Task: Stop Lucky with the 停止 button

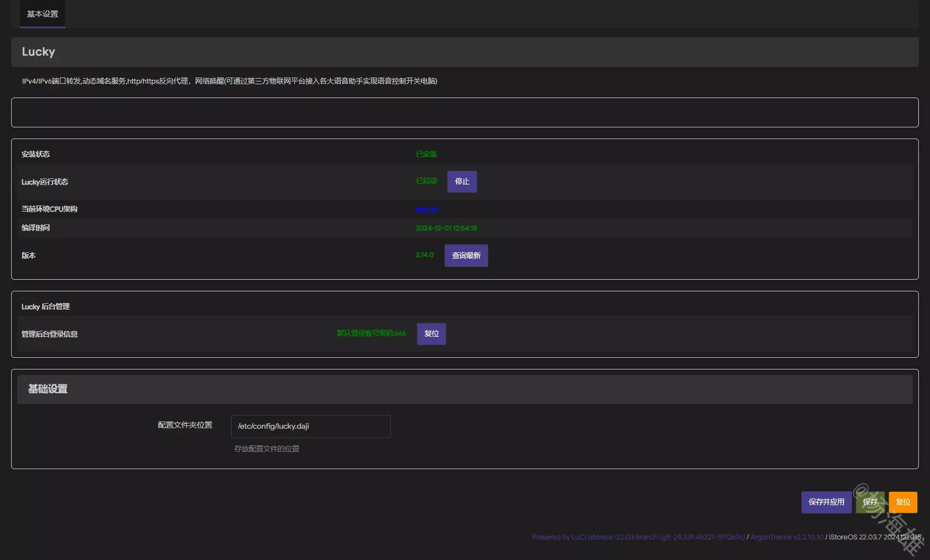Action: tap(462, 182)
